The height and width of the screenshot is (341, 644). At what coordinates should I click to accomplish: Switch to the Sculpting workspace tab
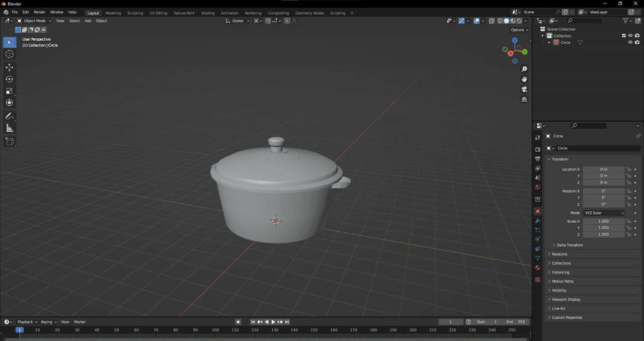point(135,13)
